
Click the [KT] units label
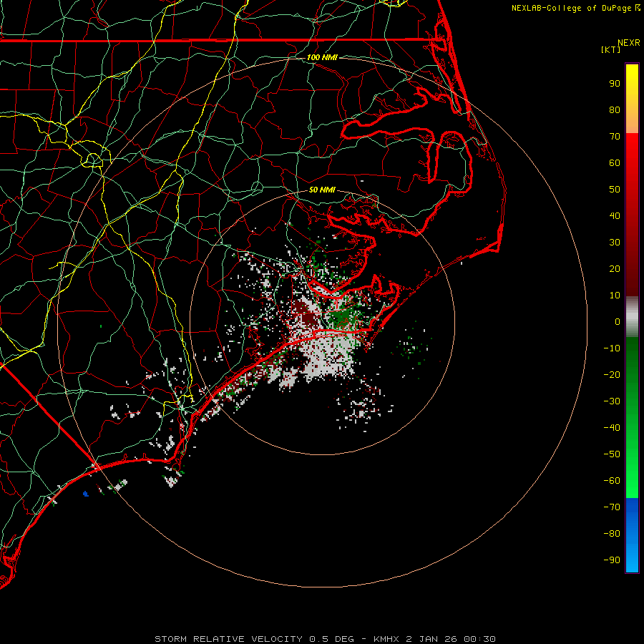[x=610, y=49]
